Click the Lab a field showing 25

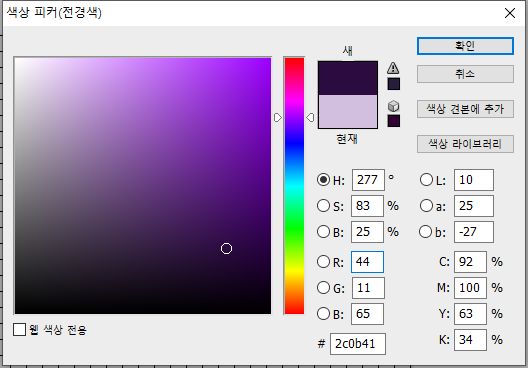pyautogui.click(x=474, y=206)
